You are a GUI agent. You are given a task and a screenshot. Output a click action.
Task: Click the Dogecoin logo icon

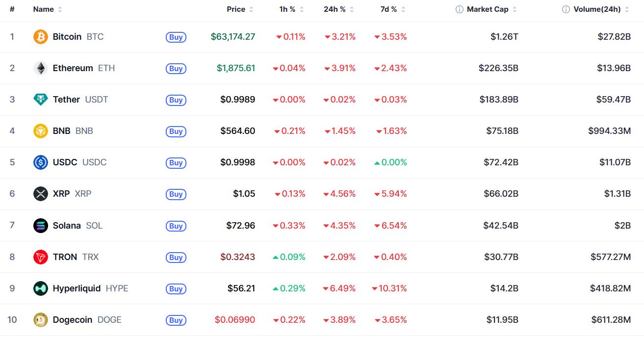(x=41, y=320)
